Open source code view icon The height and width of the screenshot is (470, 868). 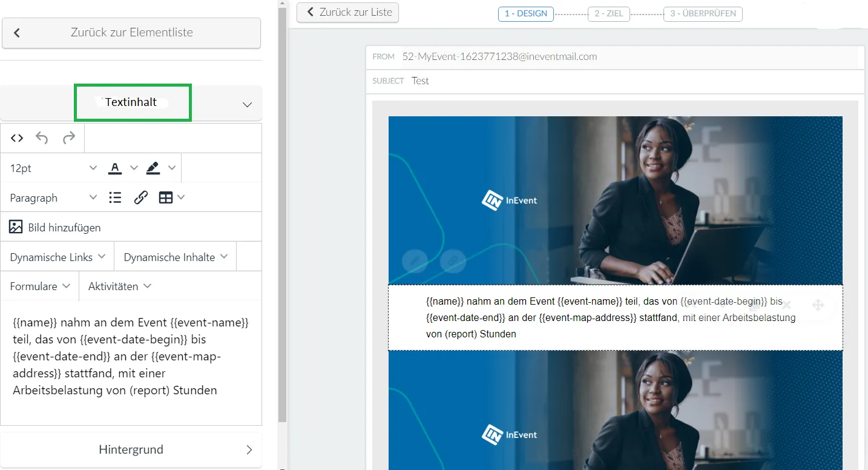point(17,138)
